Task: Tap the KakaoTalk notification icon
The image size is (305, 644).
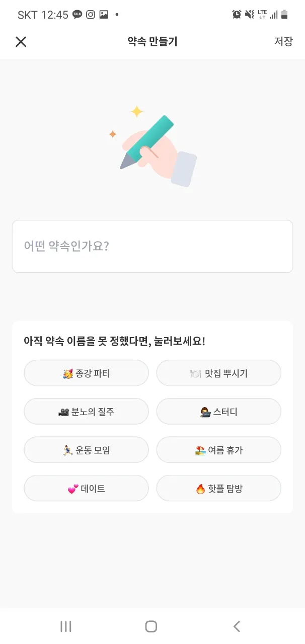Action: [77, 15]
